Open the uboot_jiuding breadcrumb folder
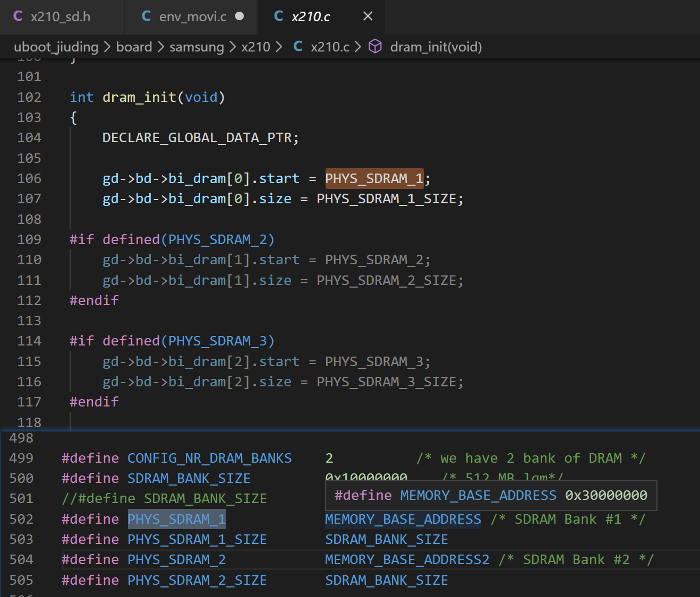The height and width of the screenshot is (597, 700). click(56, 47)
